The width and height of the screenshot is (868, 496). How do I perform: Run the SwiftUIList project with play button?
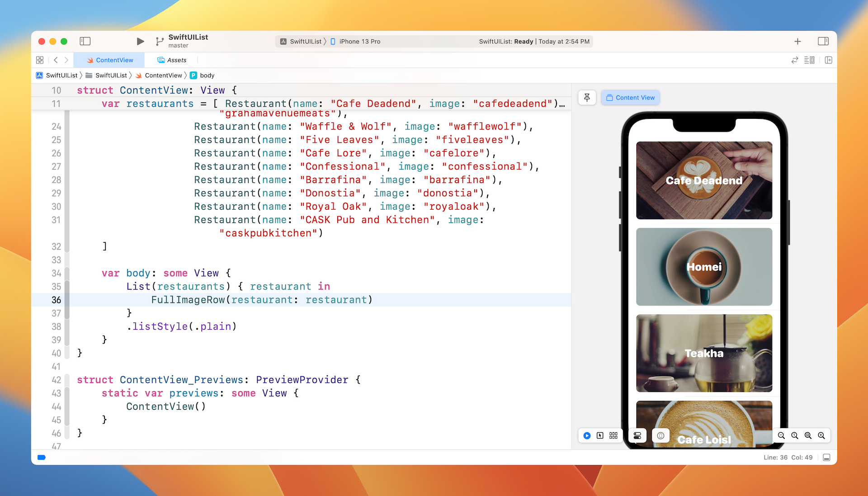pos(140,41)
